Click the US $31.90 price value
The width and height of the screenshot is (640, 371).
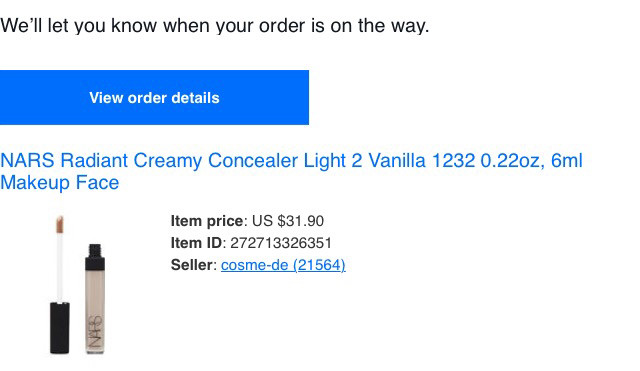click(288, 221)
